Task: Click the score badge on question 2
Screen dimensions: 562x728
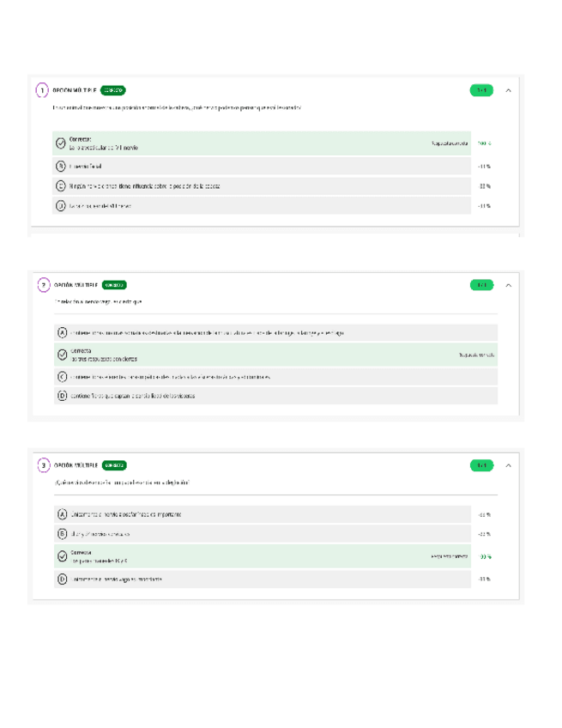Action: point(482,285)
